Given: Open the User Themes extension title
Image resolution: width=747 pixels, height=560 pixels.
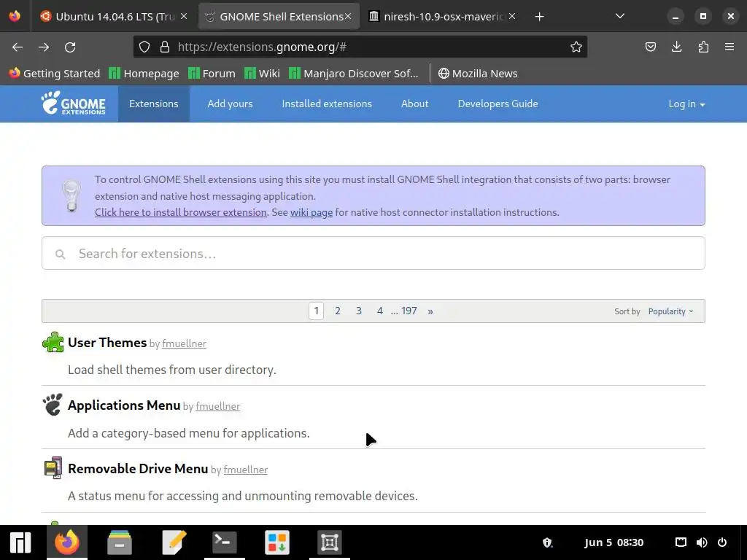Looking at the screenshot, I should [107, 343].
